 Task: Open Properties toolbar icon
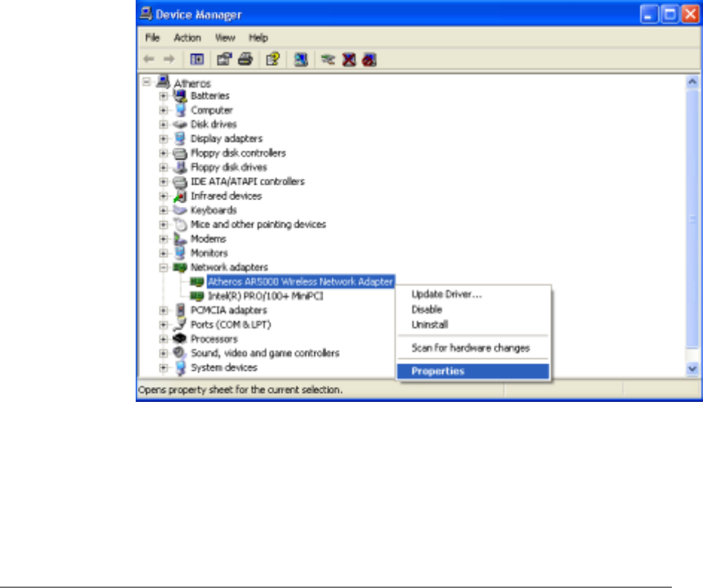coord(224,59)
